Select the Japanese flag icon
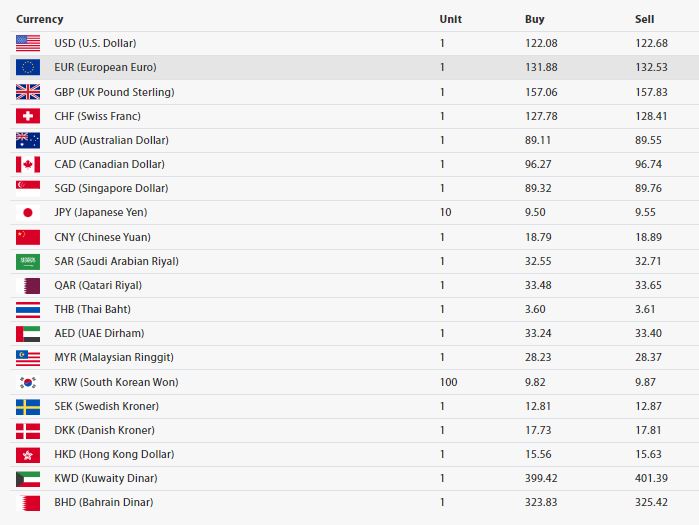Viewport: 699px width, 525px height. coord(28,213)
